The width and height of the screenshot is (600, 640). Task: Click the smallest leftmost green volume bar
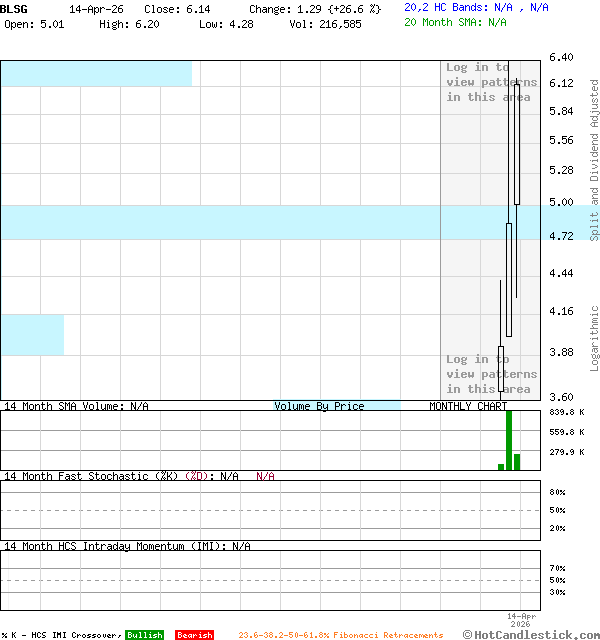(501, 466)
